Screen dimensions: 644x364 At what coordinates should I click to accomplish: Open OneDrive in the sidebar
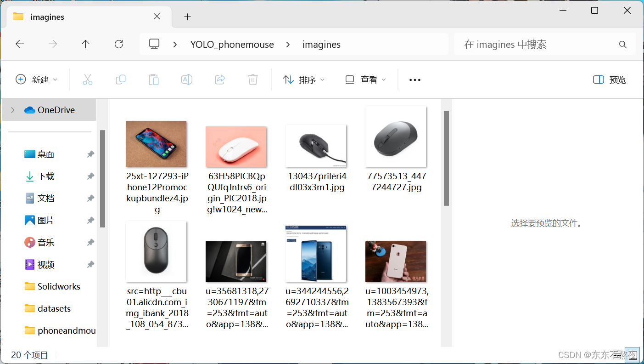(x=50, y=110)
